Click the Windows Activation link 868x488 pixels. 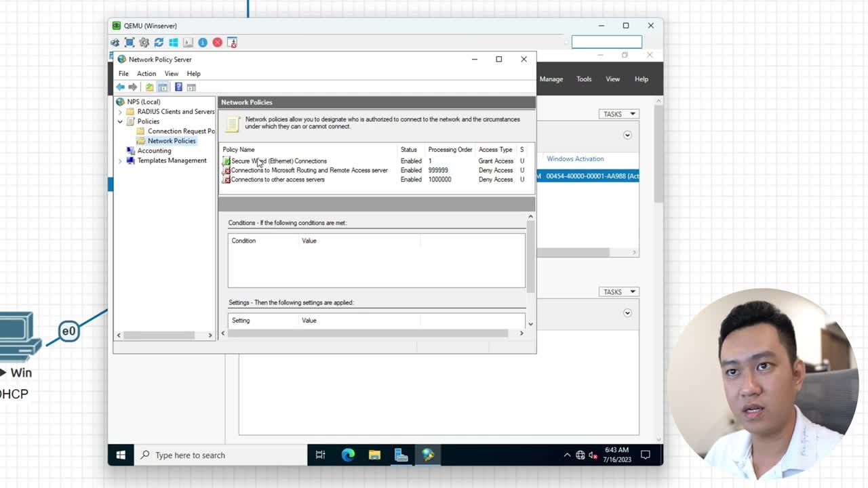tap(575, 159)
